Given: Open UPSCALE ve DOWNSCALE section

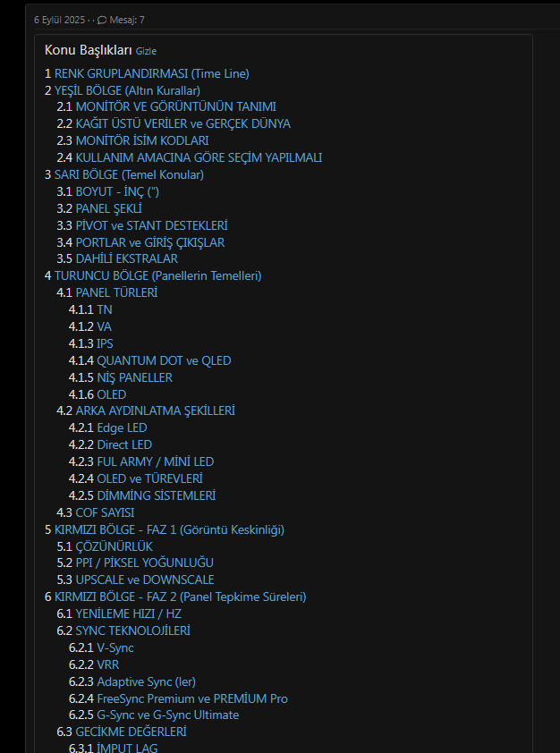Looking at the screenshot, I should coord(145,580).
